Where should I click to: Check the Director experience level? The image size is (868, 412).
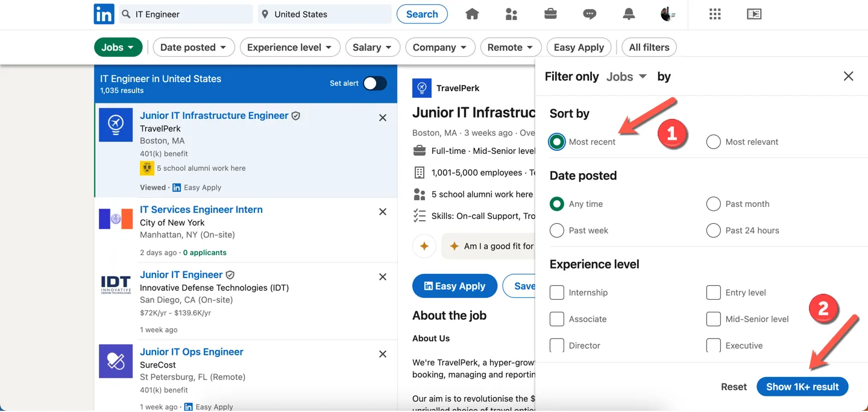(x=557, y=346)
